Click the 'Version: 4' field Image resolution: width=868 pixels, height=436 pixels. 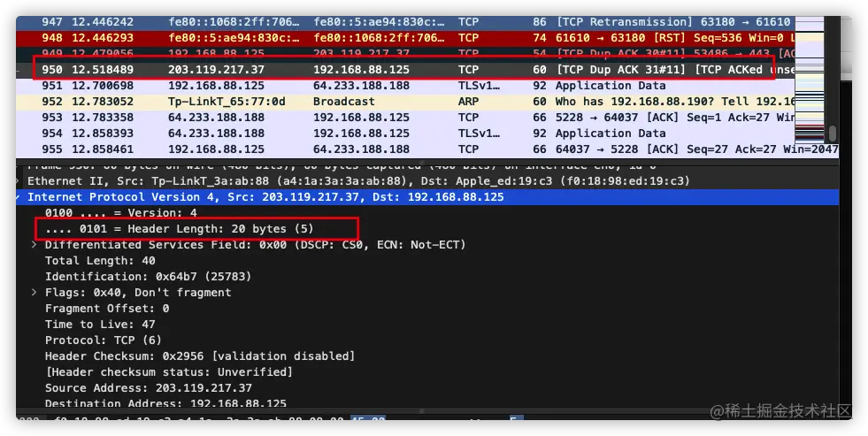pos(120,213)
